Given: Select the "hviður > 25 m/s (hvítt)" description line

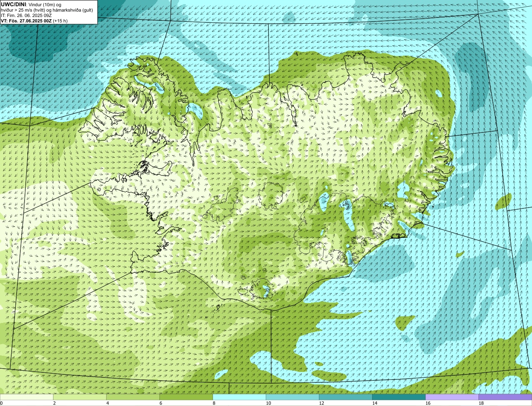Looking at the screenshot, I should click(x=47, y=10).
